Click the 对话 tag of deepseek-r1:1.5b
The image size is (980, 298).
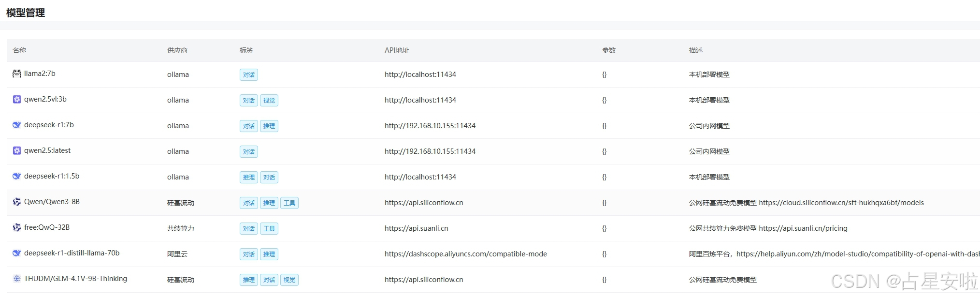coord(269,177)
